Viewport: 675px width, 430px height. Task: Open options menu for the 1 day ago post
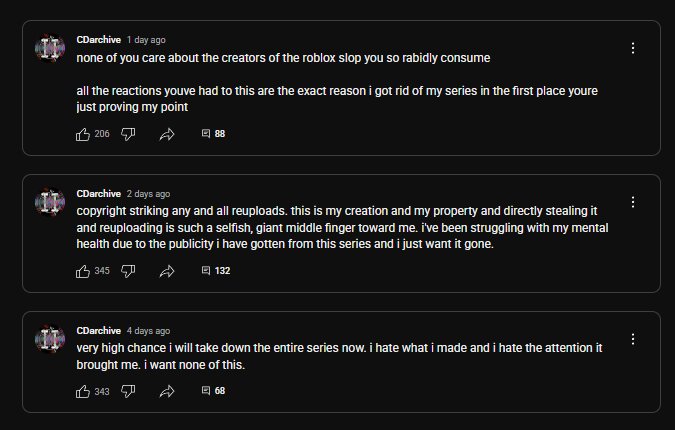pyautogui.click(x=632, y=48)
